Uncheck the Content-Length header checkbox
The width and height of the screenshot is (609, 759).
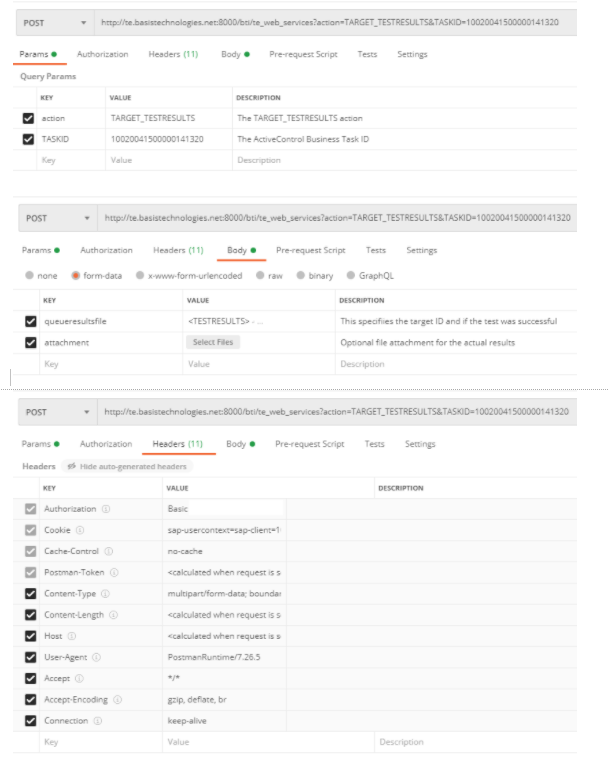(x=30, y=615)
